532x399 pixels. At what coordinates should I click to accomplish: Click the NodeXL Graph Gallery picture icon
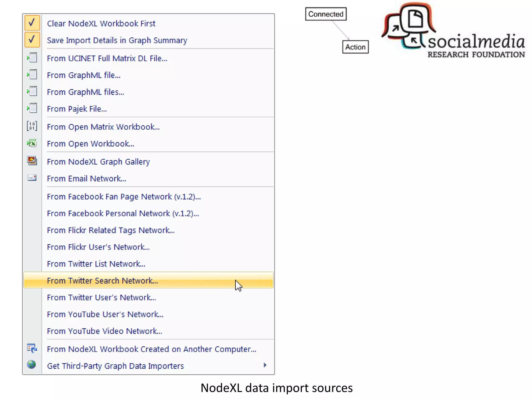click(x=32, y=161)
